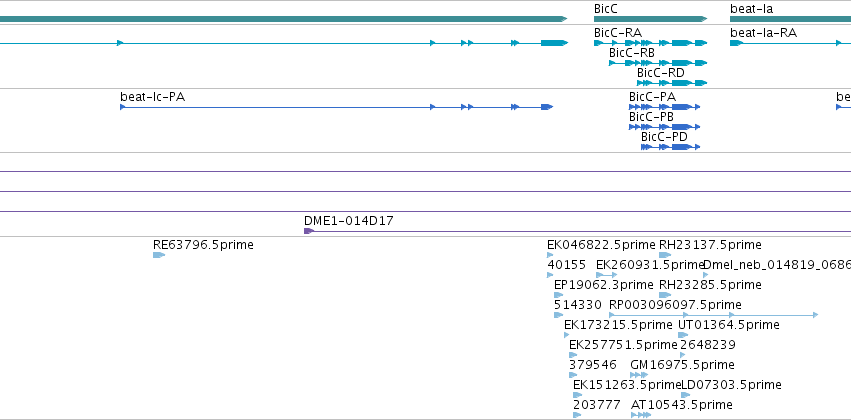Click the BicC-PD protein feature
The height and width of the screenshot is (420, 851).
pyautogui.click(x=670, y=147)
